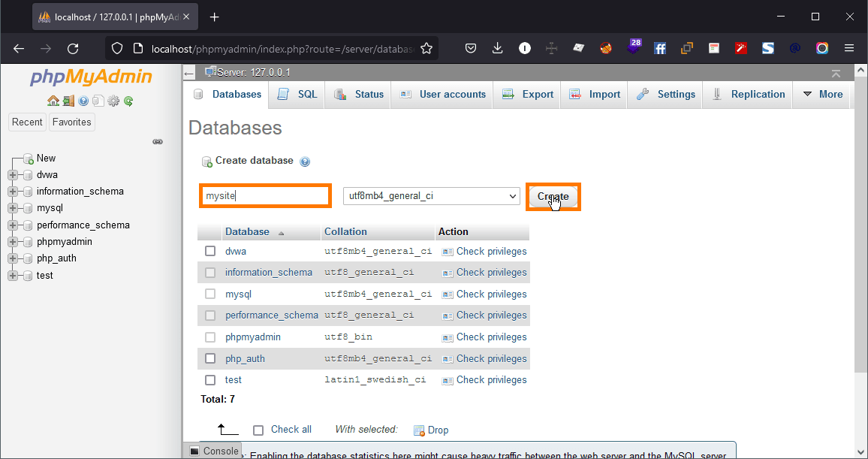Click the log out door icon
This screenshot has height=459, width=868.
click(68, 101)
